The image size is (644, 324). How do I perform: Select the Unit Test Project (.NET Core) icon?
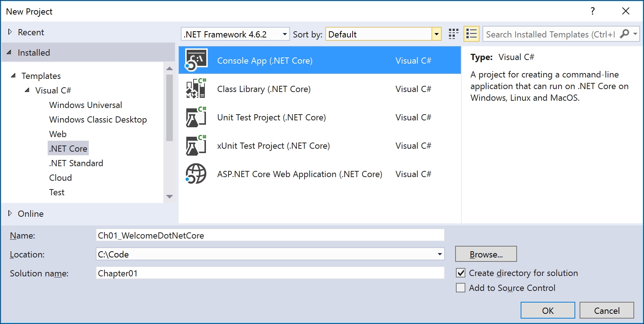coord(196,117)
